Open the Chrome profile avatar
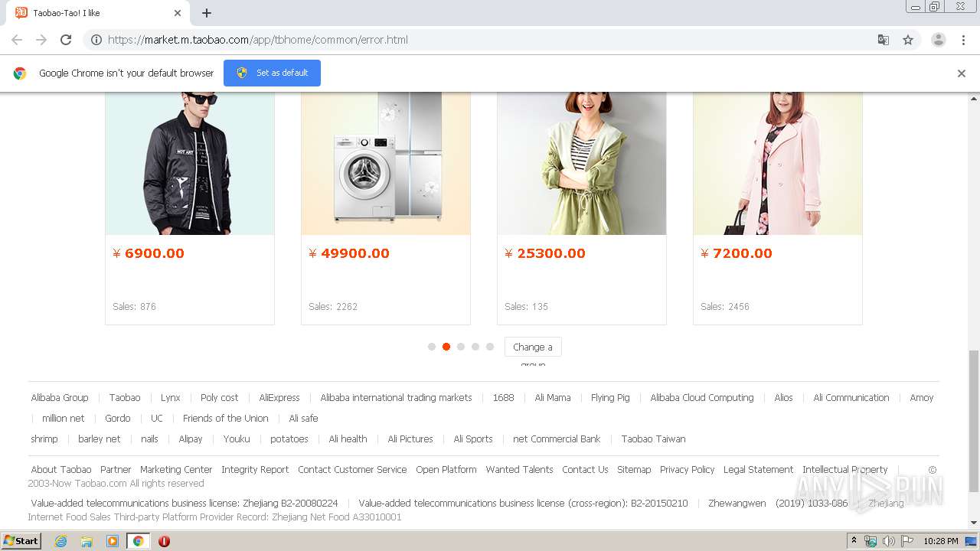The width and height of the screenshot is (980, 551). coord(939,40)
